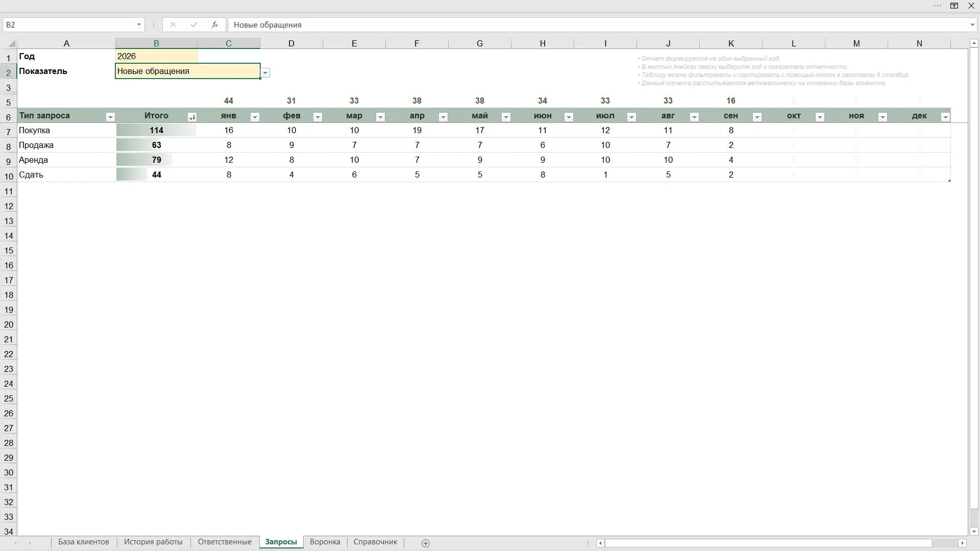980x551 pixels.
Task: Open data validation dropdown of cell B2
Action: 265,73
